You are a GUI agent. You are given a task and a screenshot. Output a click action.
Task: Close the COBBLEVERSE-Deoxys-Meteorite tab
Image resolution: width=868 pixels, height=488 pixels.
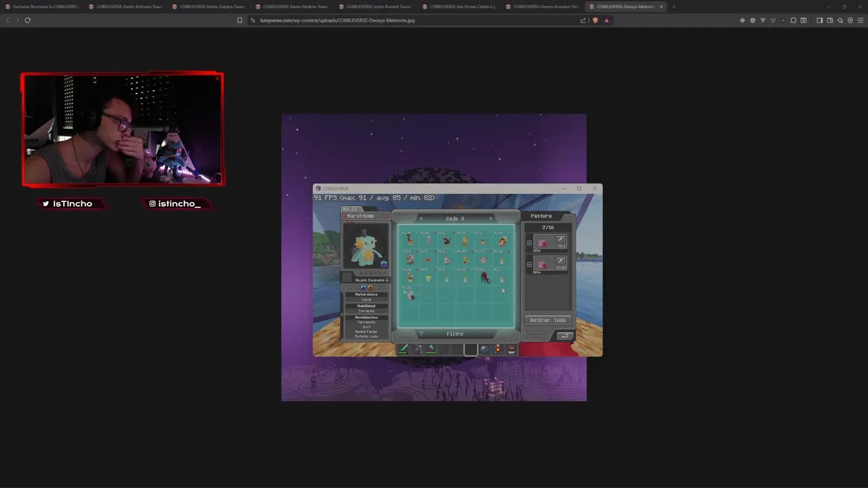pos(662,7)
